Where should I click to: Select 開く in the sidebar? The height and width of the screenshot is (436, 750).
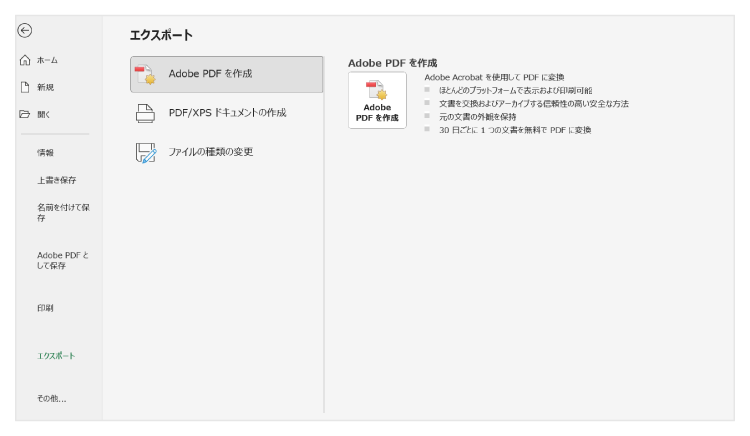(x=44, y=114)
